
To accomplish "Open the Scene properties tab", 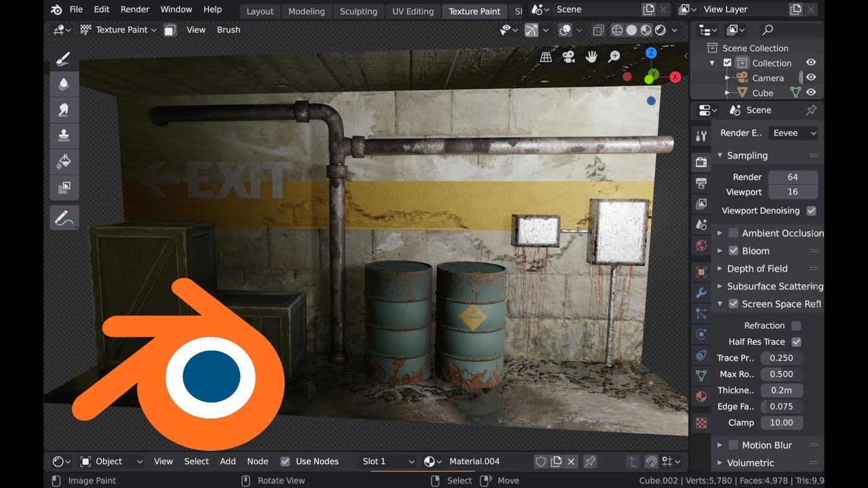I will click(x=701, y=225).
